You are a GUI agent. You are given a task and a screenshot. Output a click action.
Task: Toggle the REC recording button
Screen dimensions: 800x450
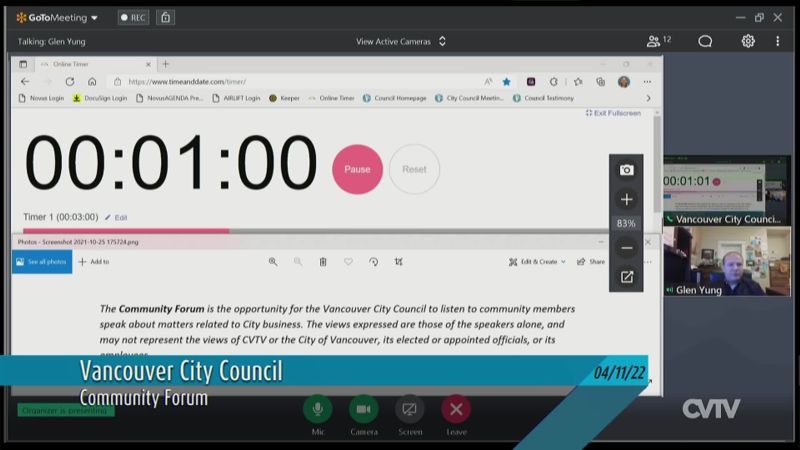[133, 17]
